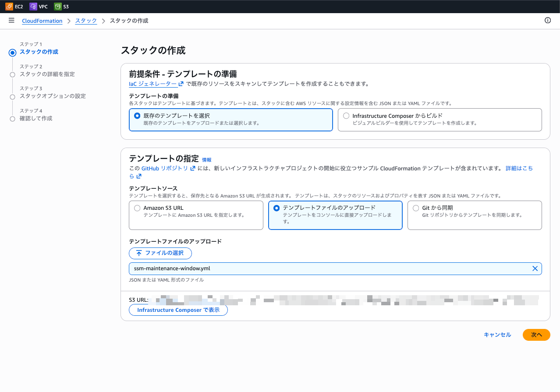Click the external link icon beside GitHub リポジトリ
Image resolution: width=560 pixels, height=392 pixels.
point(193,168)
